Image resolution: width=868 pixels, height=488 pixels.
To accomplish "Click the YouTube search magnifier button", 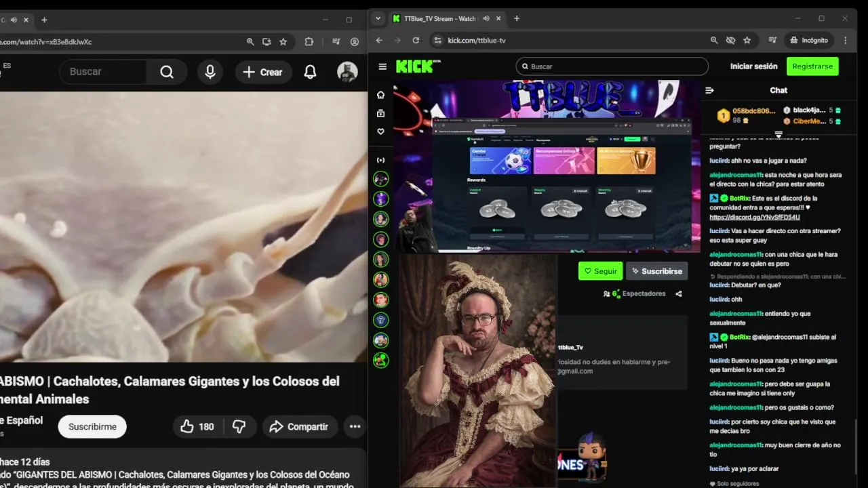I will coord(167,72).
